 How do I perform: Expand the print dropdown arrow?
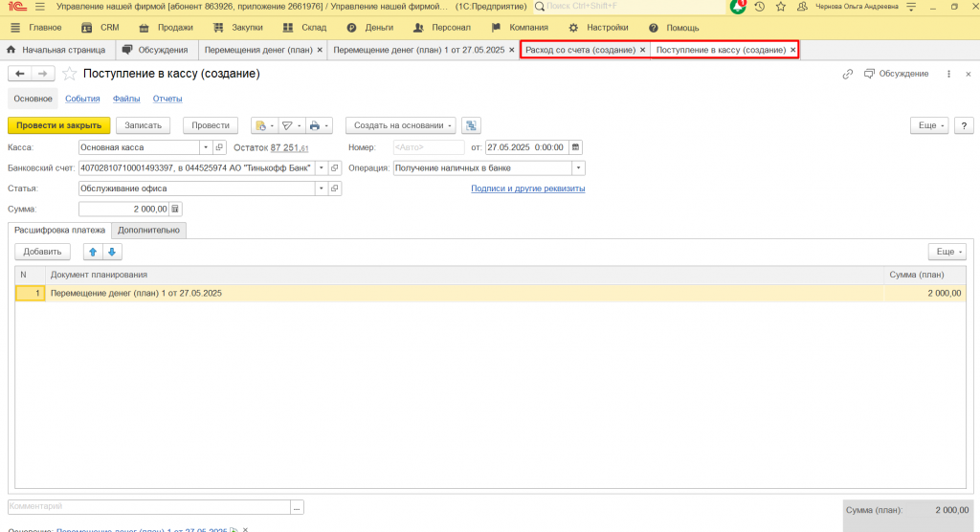pos(326,125)
